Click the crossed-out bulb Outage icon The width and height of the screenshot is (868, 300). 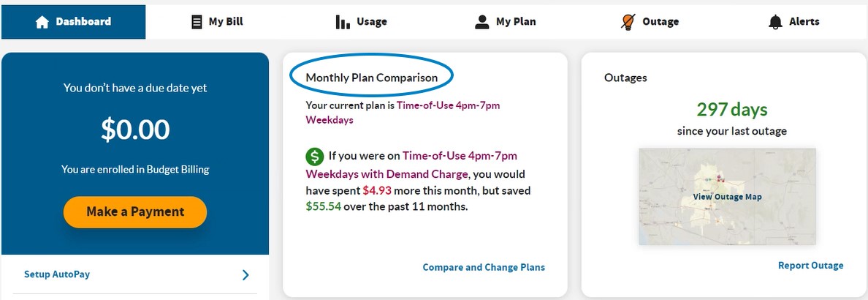627,22
